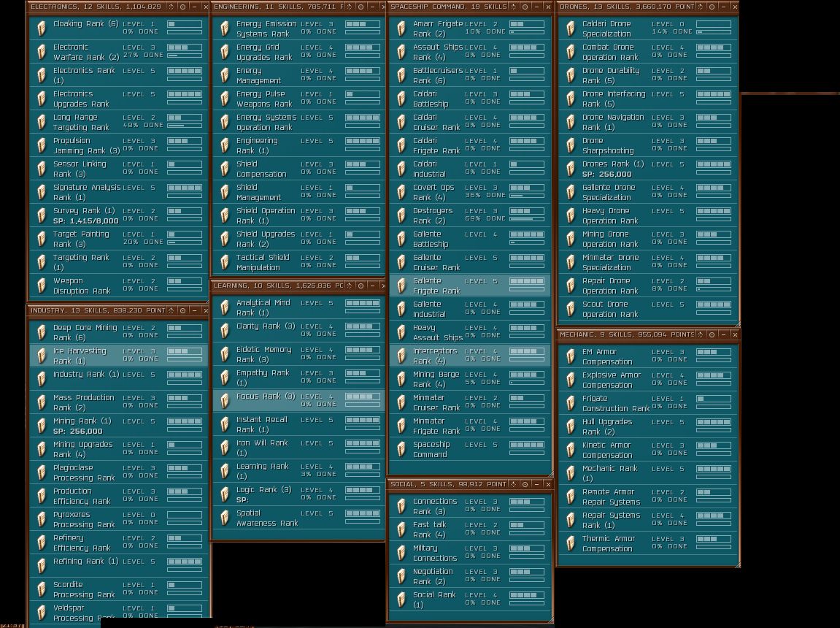Click Destroyers Rank 69% training progress bar
Screen dimensions: 840x628
pyautogui.click(x=527, y=218)
